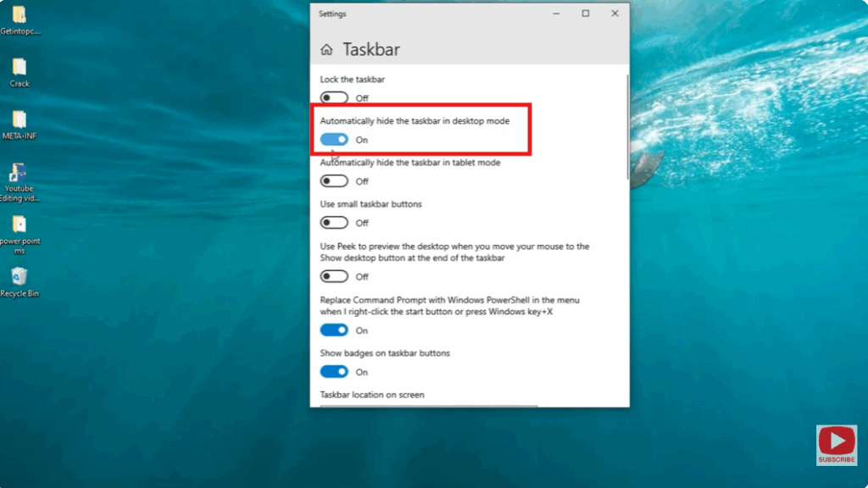Enable automatically hide taskbar in tablet mode
Image resolution: width=868 pixels, height=488 pixels.
point(334,180)
